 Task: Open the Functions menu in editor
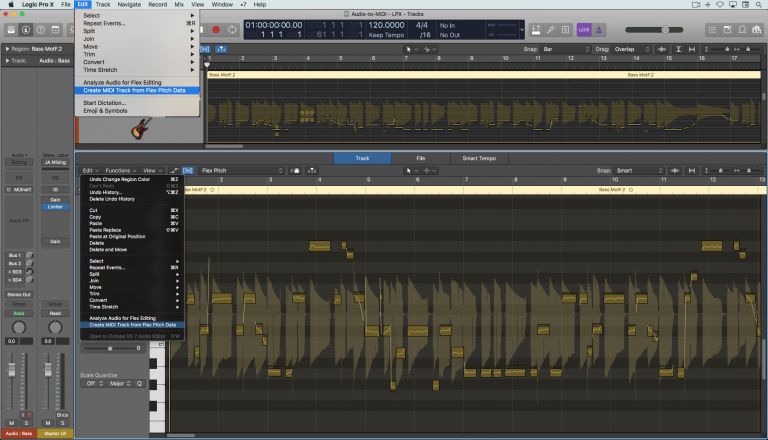tap(120, 171)
